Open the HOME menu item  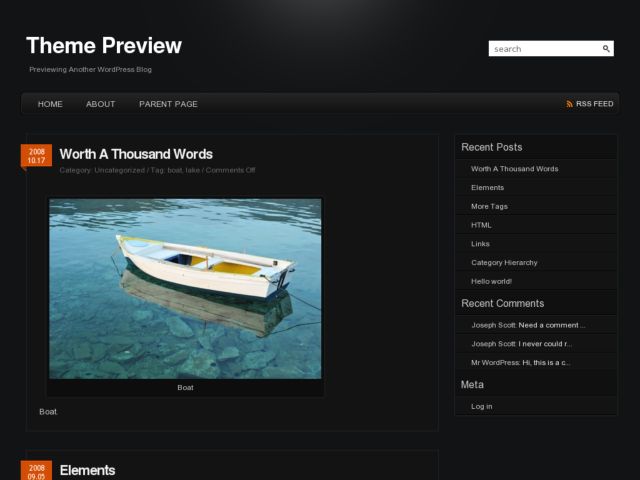(x=50, y=104)
